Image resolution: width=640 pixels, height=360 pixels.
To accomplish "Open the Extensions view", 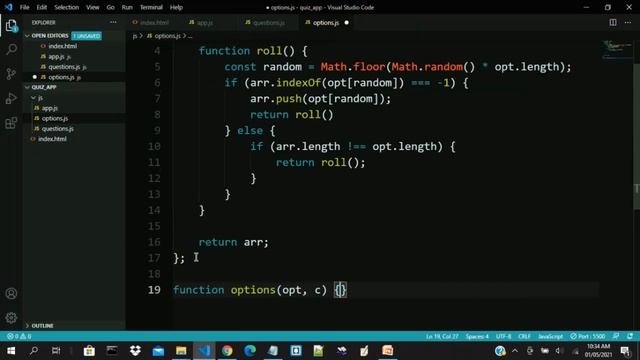I will pos(11,122).
